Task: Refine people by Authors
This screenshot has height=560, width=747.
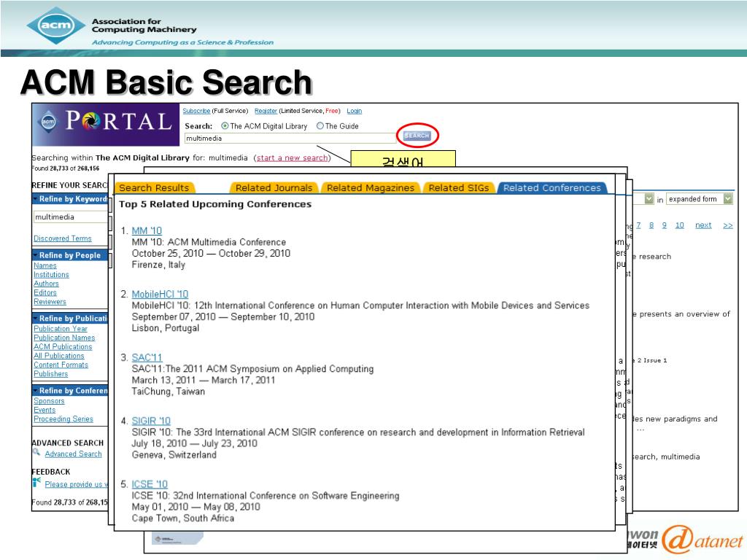Action: pos(46,284)
